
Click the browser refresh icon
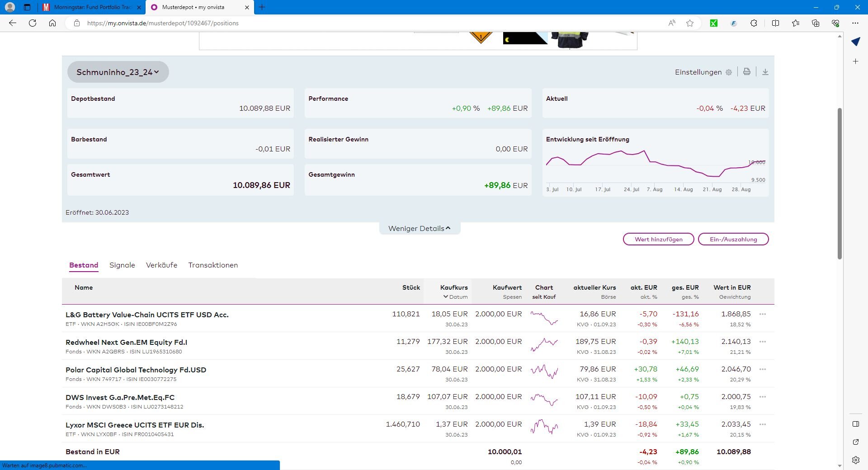33,23
